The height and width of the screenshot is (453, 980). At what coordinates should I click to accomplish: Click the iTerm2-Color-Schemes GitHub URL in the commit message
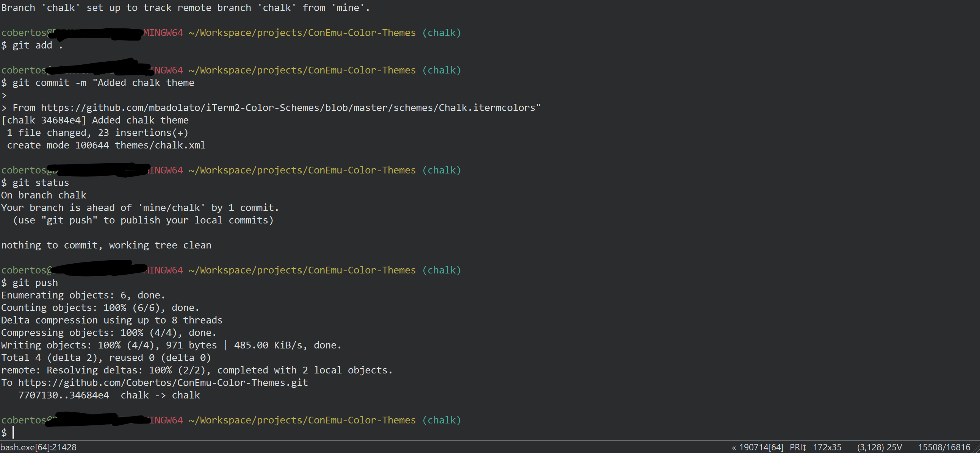coord(291,108)
